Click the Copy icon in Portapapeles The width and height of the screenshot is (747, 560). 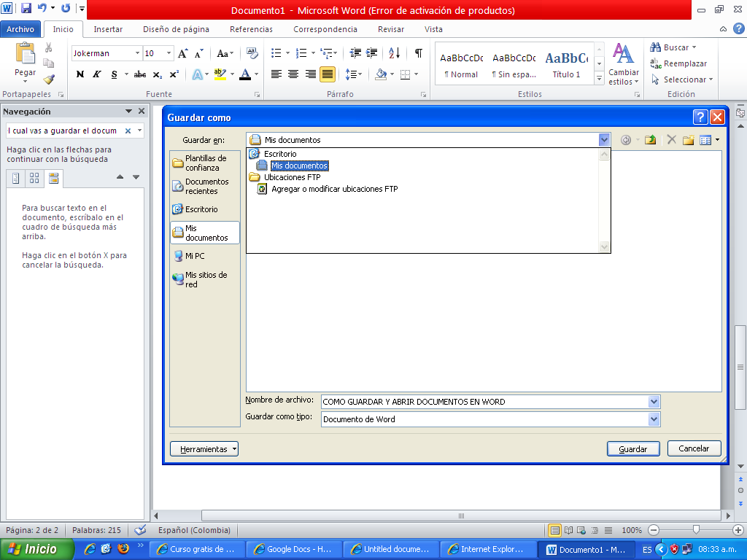[x=49, y=63]
